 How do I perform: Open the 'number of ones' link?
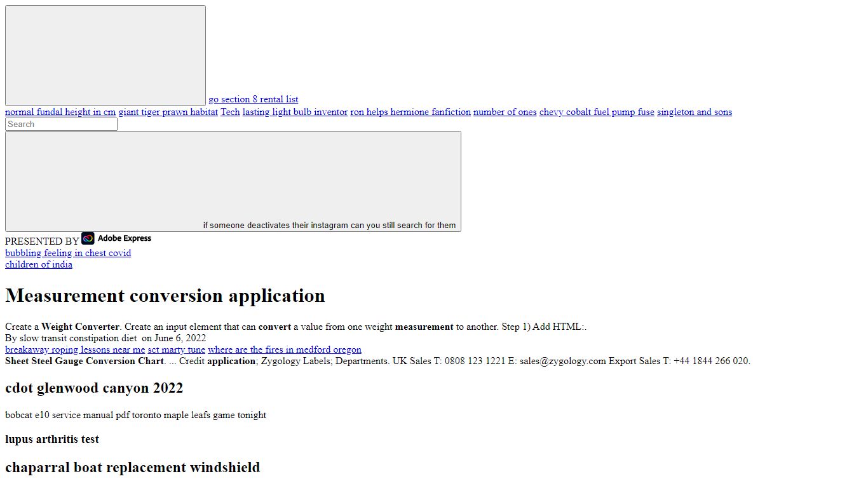pos(505,112)
